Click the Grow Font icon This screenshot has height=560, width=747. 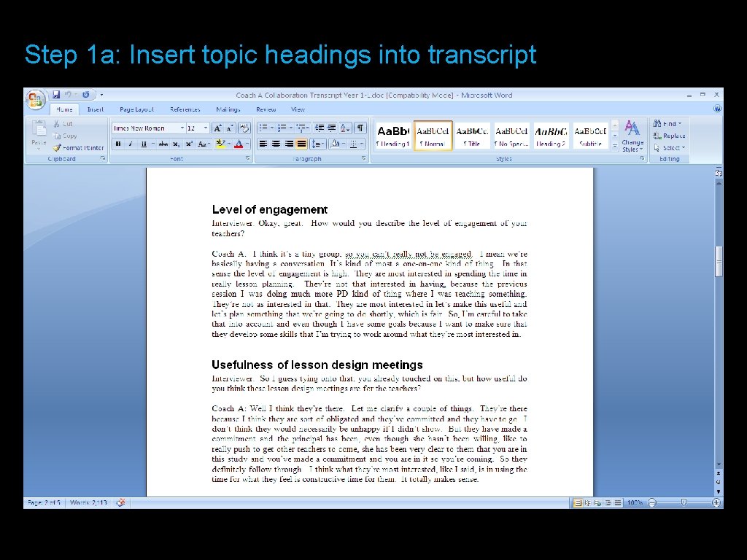pyautogui.click(x=217, y=128)
